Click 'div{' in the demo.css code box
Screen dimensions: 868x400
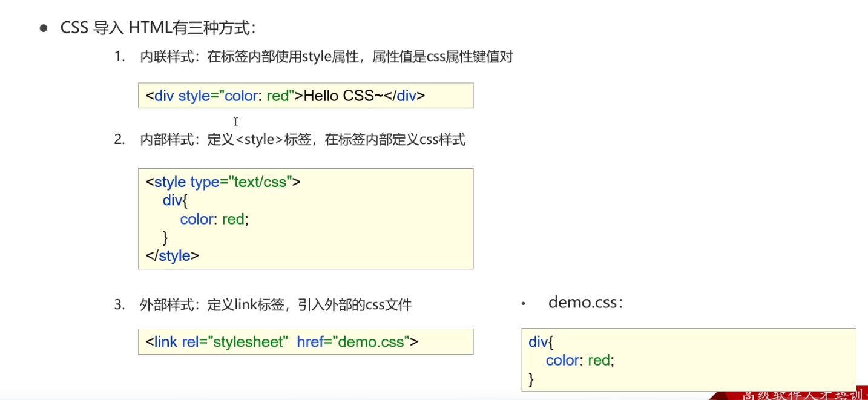point(541,342)
